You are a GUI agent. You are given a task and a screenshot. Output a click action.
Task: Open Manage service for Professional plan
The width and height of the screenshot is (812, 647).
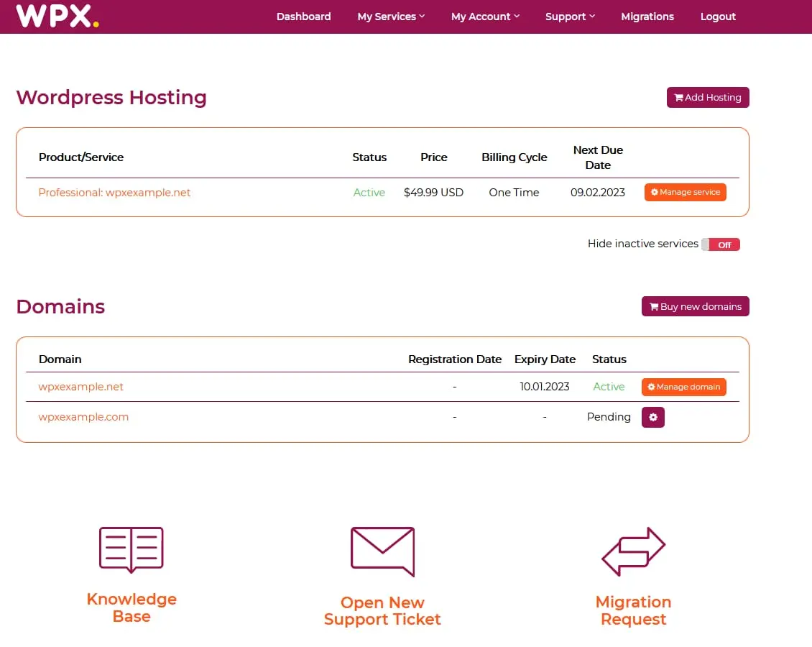point(685,193)
